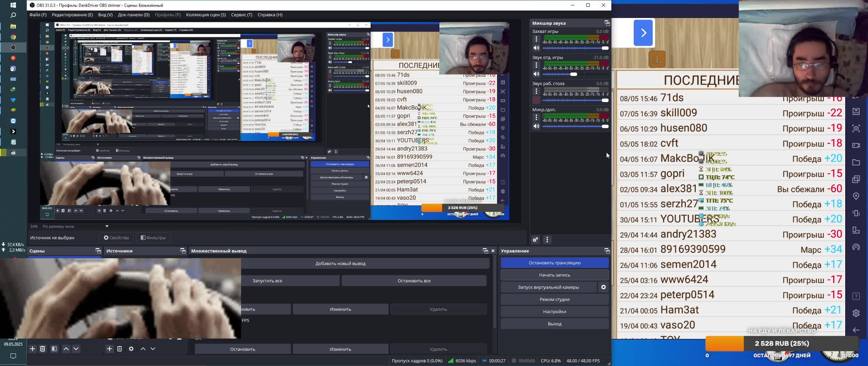Screen dimensions: 868x366
Task: Move selected source up with arrow icon
Action: [x=143, y=348]
